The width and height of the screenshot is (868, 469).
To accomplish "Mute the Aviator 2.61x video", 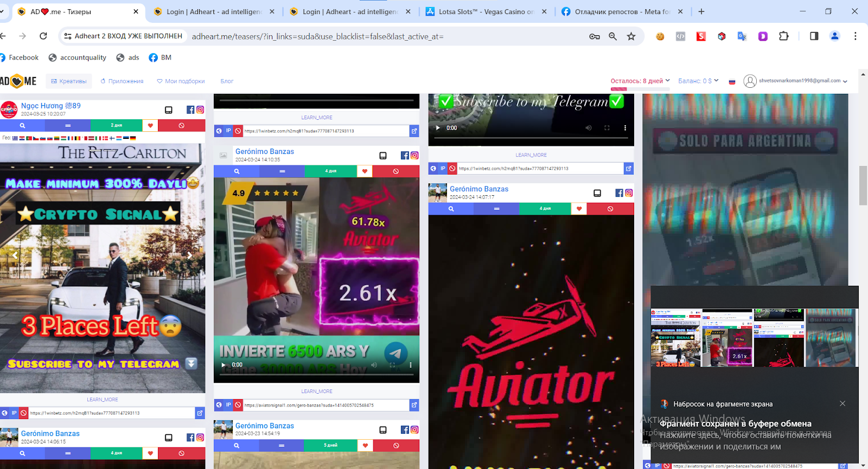I will coord(374,365).
